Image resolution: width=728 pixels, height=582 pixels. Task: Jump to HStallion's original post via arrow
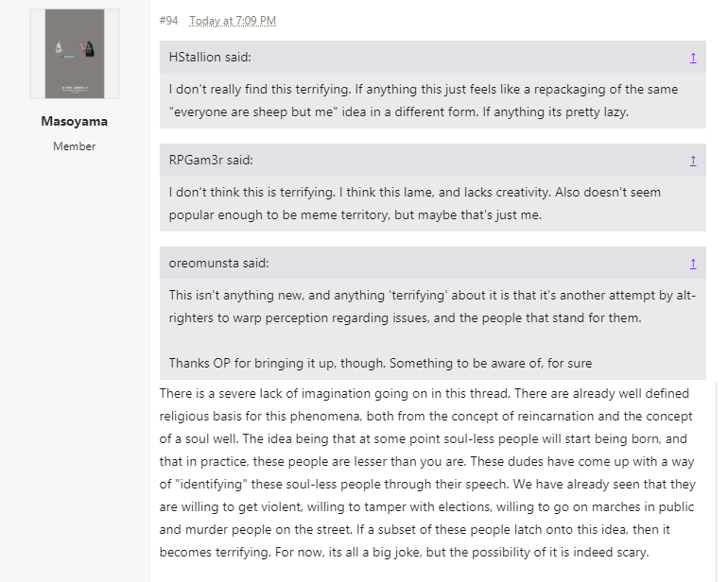pos(693,57)
